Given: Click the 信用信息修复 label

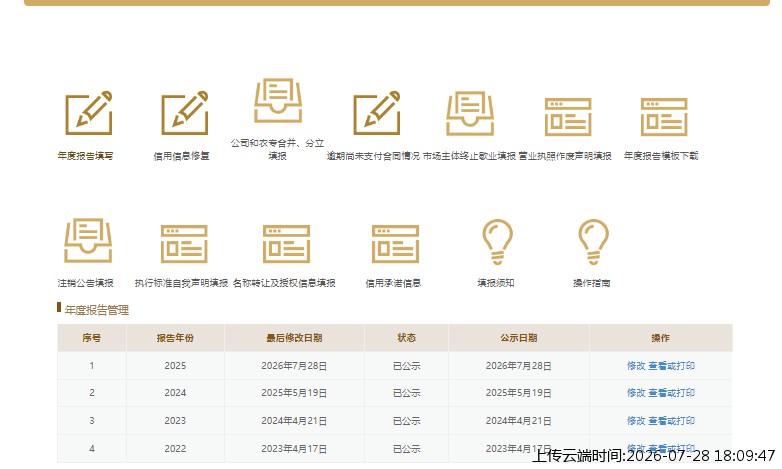Looking at the screenshot, I should coord(181,156).
